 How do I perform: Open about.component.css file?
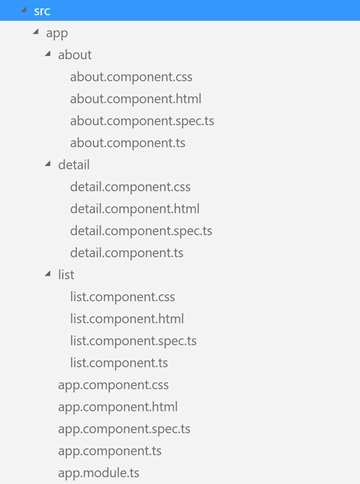coord(131,77)
